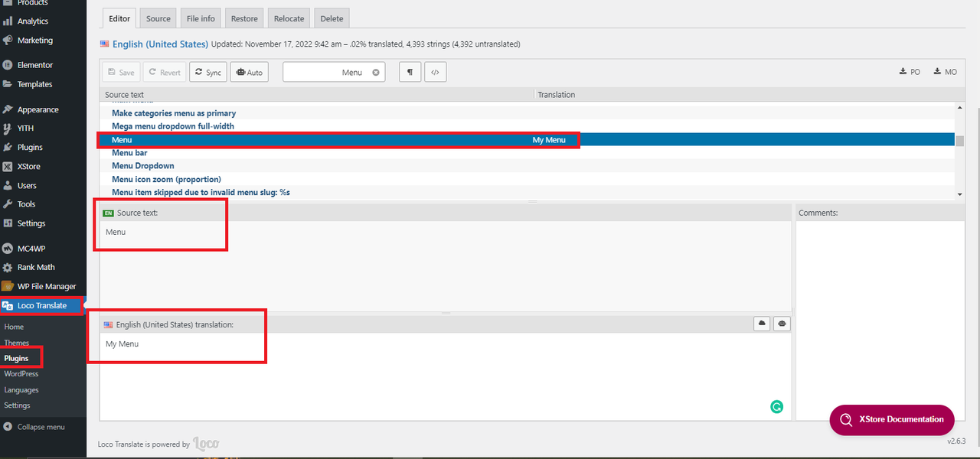
Task: Switch to the Relocate tab
Action: 289,18
